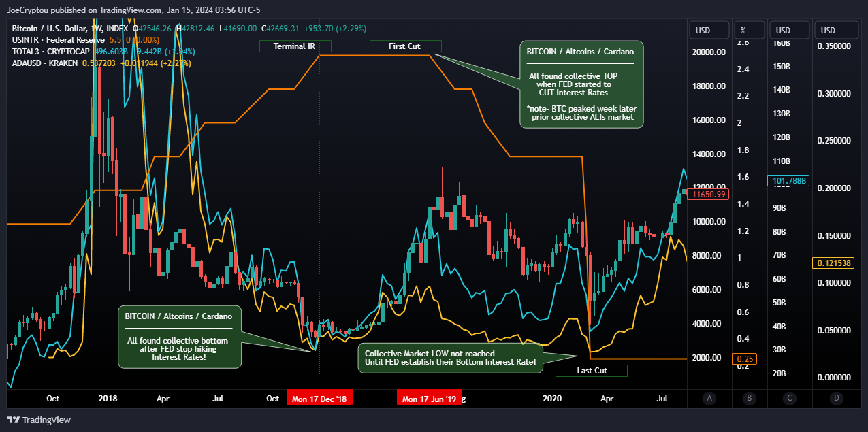
Task: Click the 120B value on market cap scale
Action: [780, 137]
